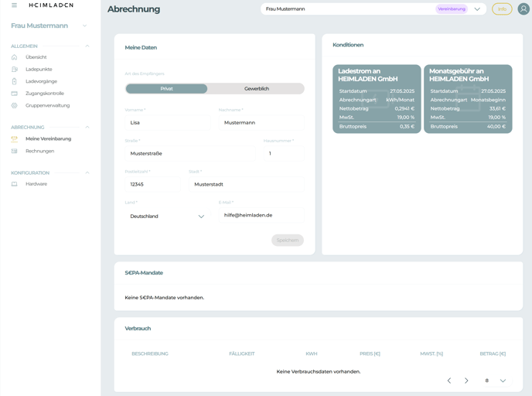532x396 pixels.
Task: Click the BESCHREIBUNG column header
Action: pyautogui.click(x=150, y=353)
